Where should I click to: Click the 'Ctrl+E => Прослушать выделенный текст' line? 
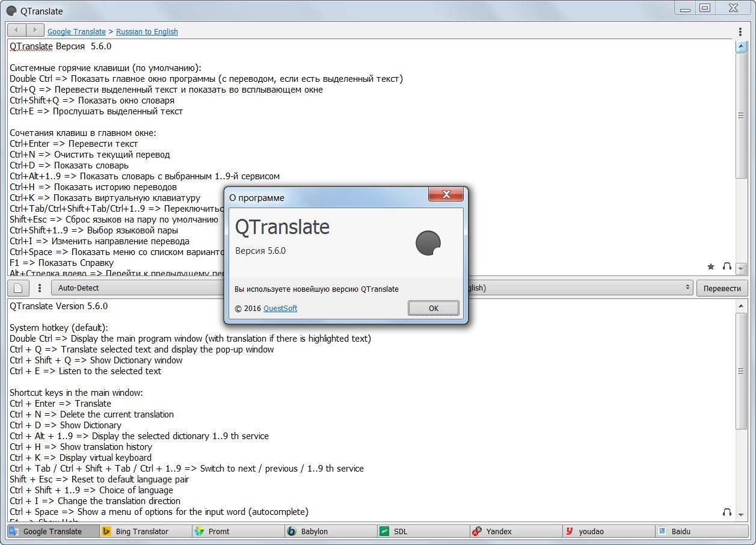tap(96, 111)
